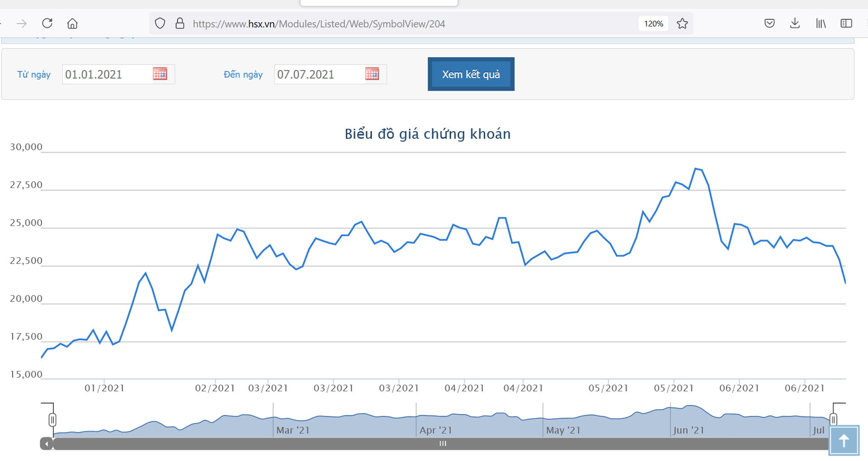Click the browser reload button
This screenshot has width=868, height=461.
(47, 24)
